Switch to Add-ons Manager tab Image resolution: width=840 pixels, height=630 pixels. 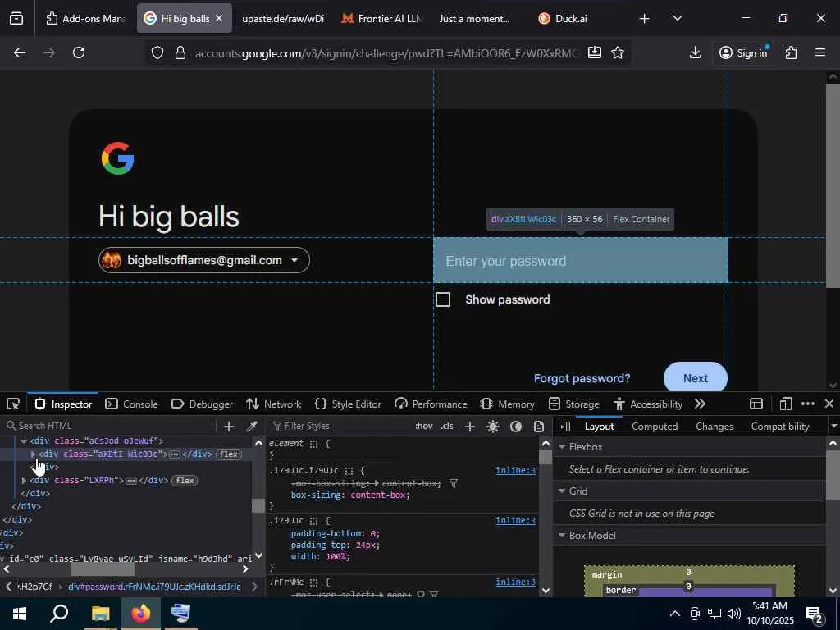(85, 18)
